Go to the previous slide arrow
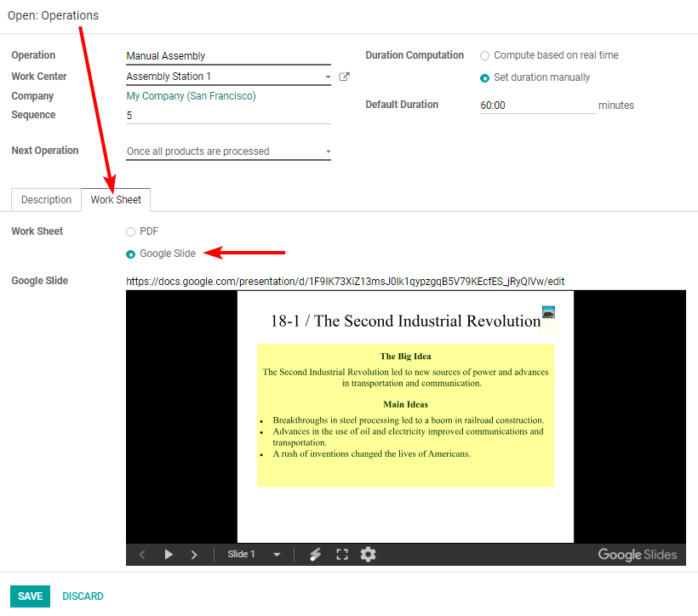The height and width of the screenshot is (616, 698). [141, 554]
